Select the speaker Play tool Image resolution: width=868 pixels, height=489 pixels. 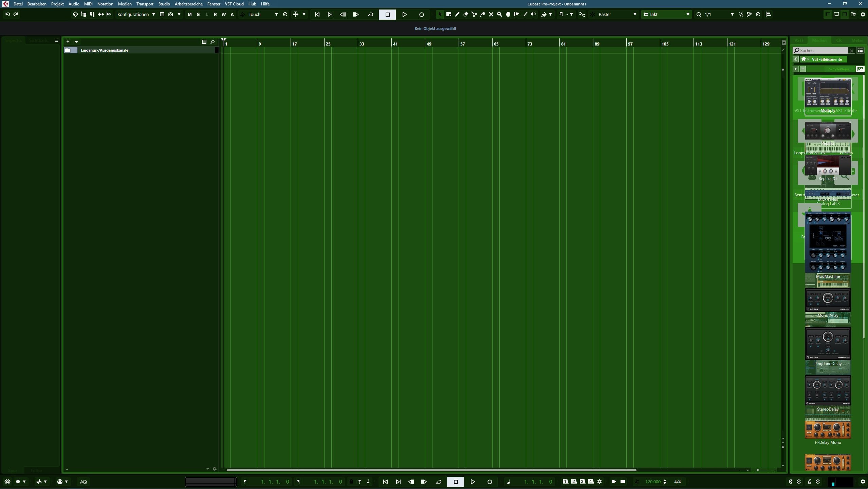(x=534, y=14)
